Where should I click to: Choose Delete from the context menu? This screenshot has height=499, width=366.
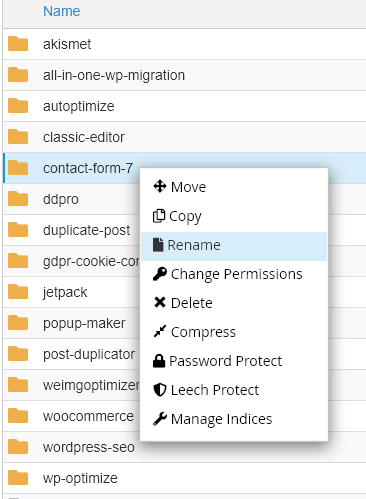point(234,303)
